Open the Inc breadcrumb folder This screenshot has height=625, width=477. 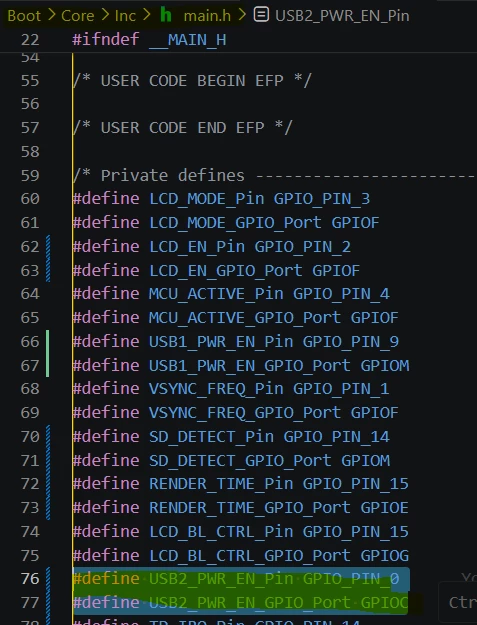coord(125,16)
